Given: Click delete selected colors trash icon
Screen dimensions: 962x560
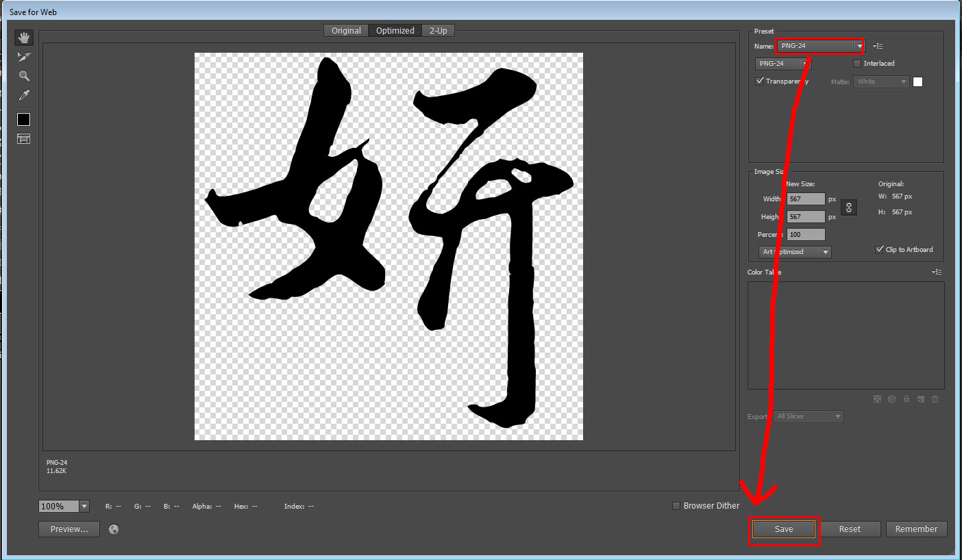Looking at the screenshot, I should [935, 399].
